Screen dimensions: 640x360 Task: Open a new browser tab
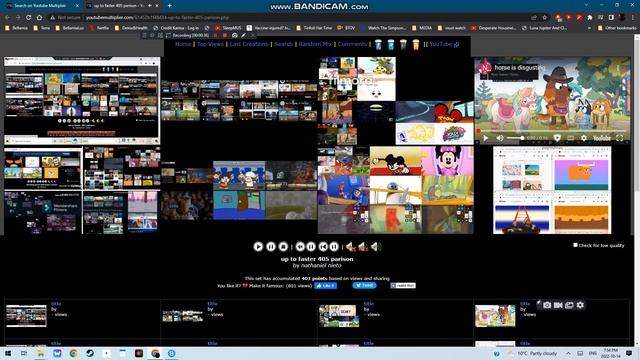pos(169,6)
